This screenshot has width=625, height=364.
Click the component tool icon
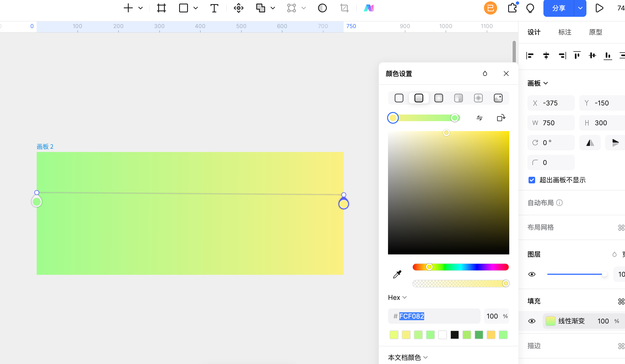[x=239, y=8]
